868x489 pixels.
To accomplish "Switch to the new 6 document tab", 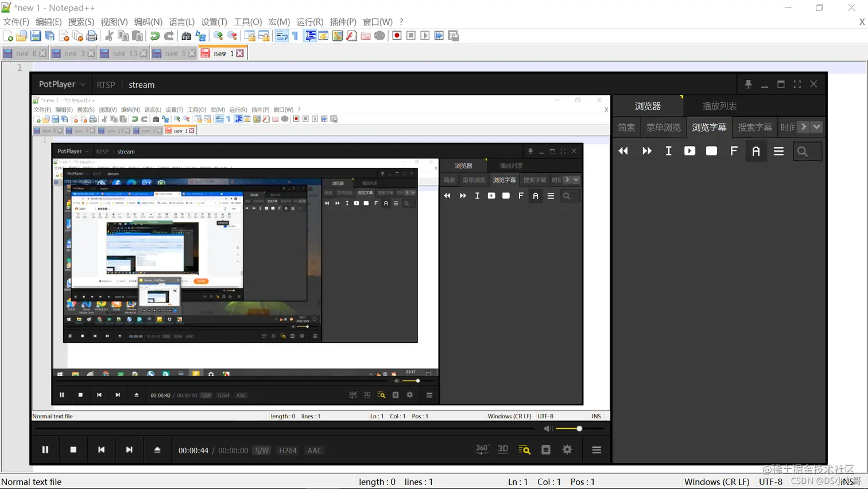I will tap(24, 53).
